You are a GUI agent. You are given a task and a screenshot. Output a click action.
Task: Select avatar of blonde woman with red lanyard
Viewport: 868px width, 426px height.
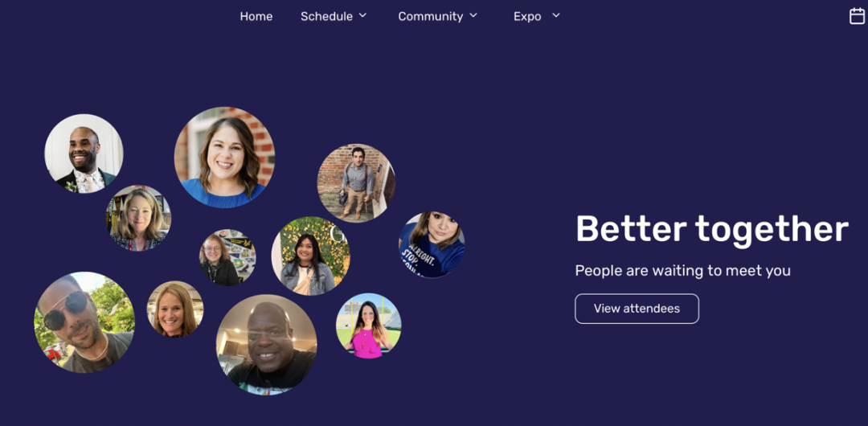[138, 219]
